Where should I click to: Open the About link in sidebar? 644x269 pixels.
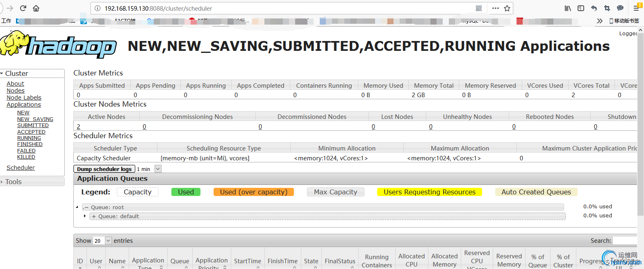[15, 84]
